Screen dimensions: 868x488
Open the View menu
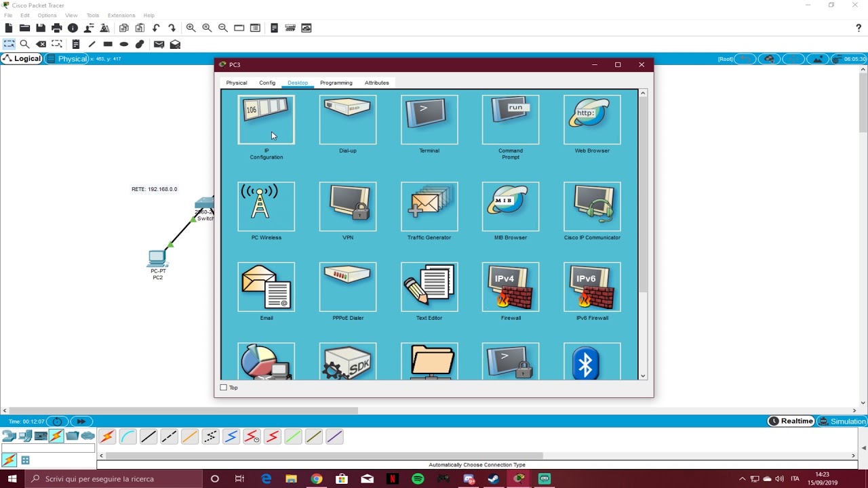point(71,15)
